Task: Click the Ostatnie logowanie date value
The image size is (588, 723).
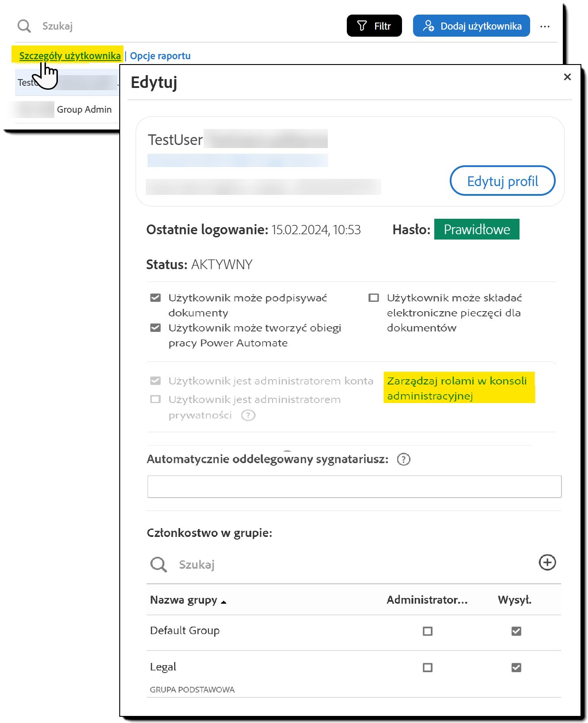Action: (x=316, y=230)
